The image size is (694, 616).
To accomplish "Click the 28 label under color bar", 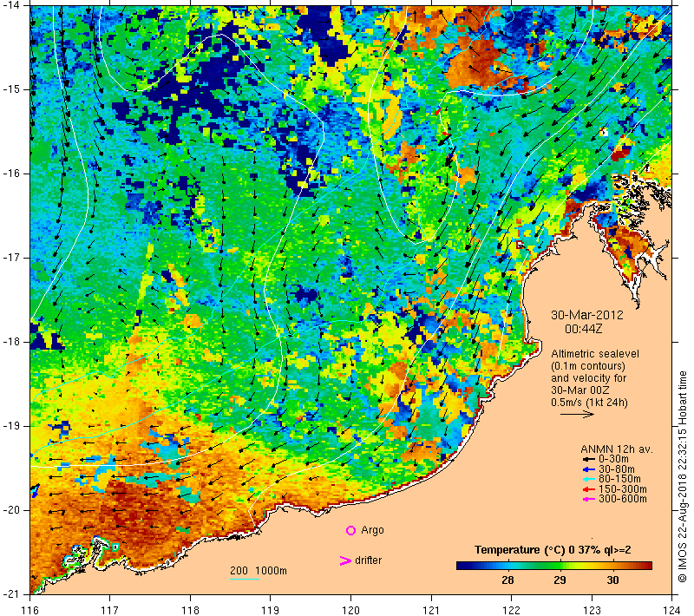I will coord(507,580).
